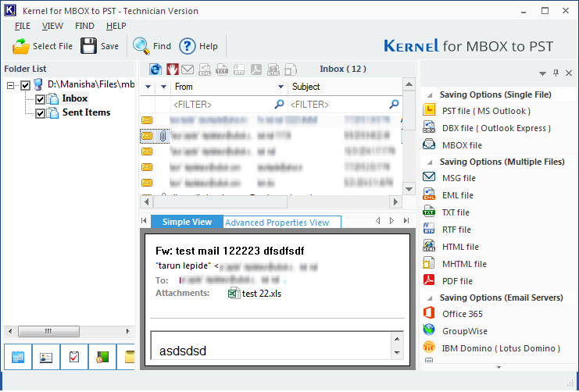Click the GroupWise globe icon
This screenshot has height=392, width=579.
pyautogui.click(x=429, y=330)
